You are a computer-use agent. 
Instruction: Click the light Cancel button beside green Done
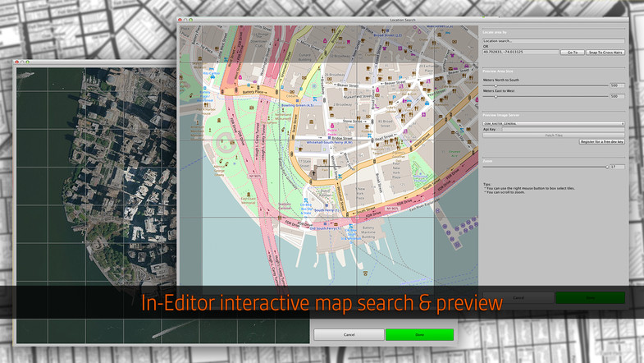(349, 334)
